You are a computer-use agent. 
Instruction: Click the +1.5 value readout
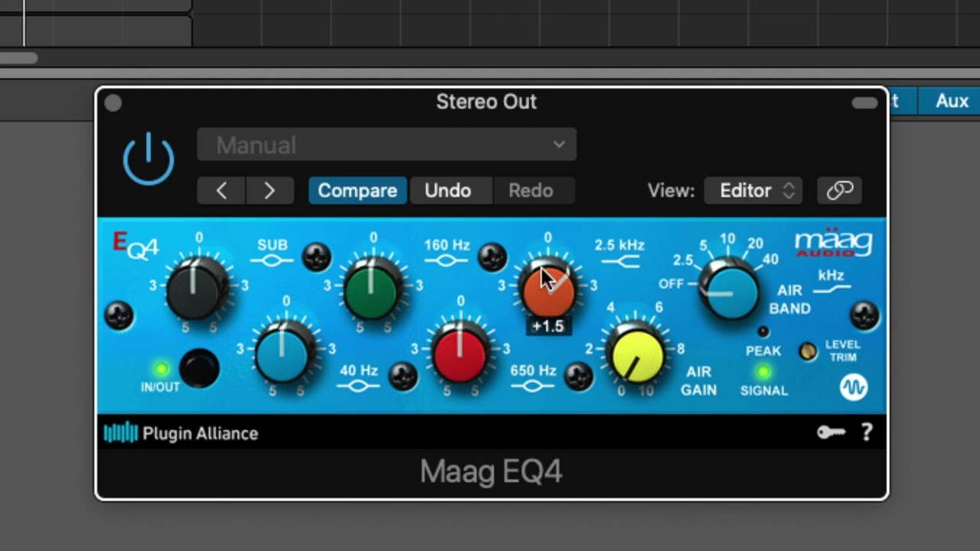tap(547, 326)
